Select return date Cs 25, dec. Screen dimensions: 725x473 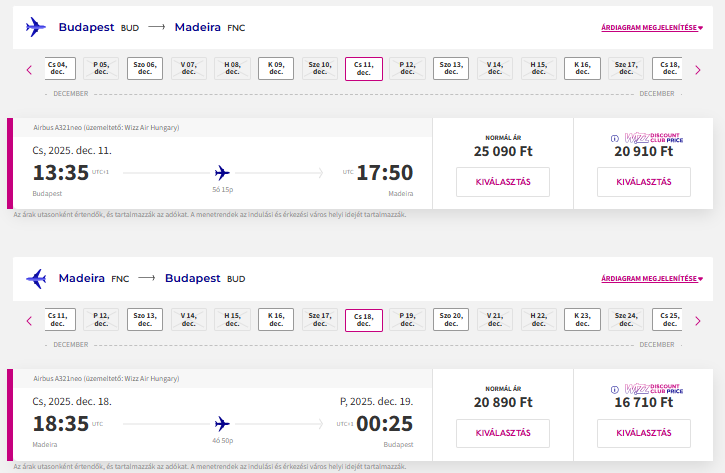(667, 319)
